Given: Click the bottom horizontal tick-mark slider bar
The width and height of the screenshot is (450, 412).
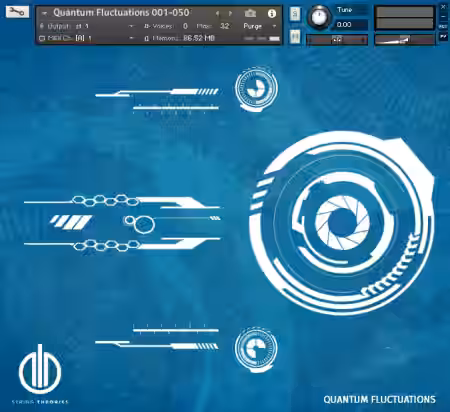Looking at the screenshot, I should click(x=176, y=330).
